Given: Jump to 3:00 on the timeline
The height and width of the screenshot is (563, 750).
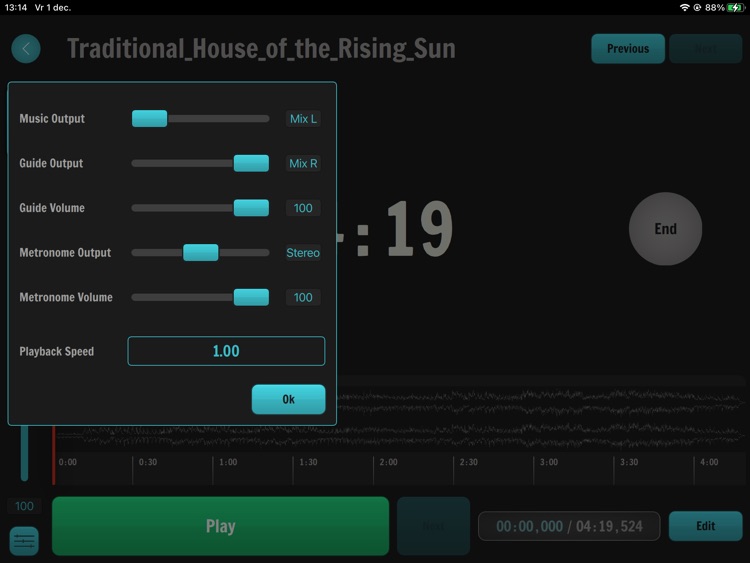Looking at the screenshot, I should [549, 462].
